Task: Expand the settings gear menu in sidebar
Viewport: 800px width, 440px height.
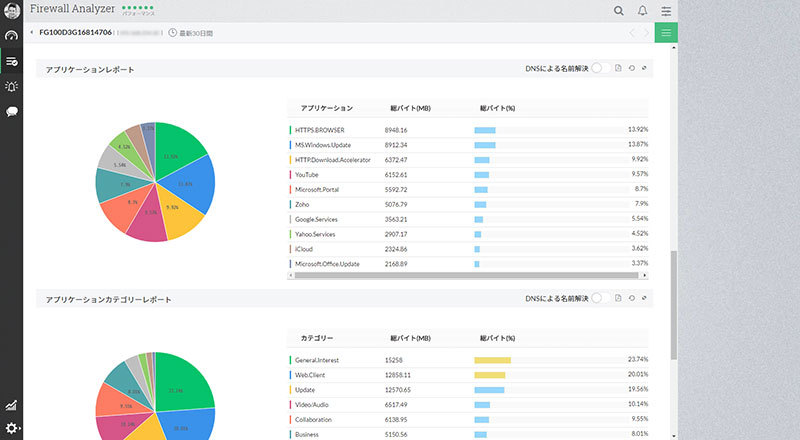Action: click(11, 429)
